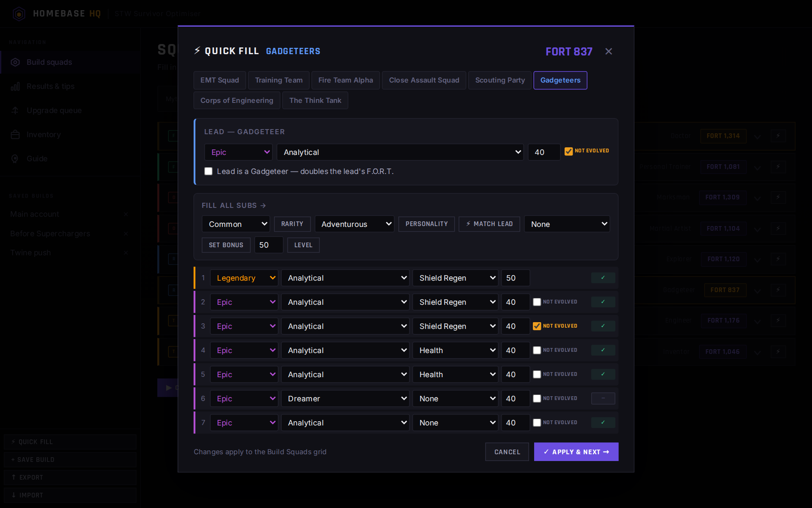Click Apply & Next button

pos(576,452)
